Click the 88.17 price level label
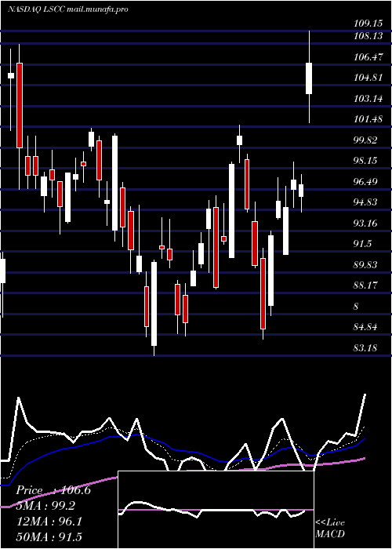The width and height of the screenshot is (392, 549). coord(366,285)
